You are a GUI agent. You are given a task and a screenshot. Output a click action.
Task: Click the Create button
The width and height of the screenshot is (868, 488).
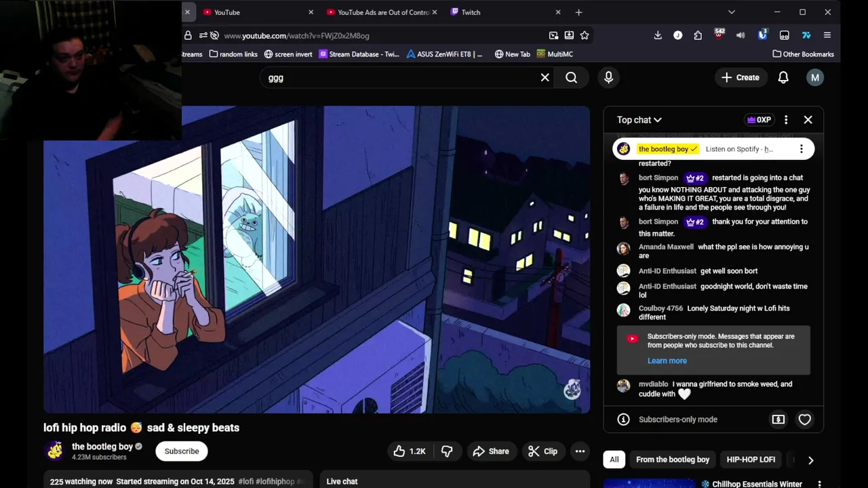(x=740, y=78)
